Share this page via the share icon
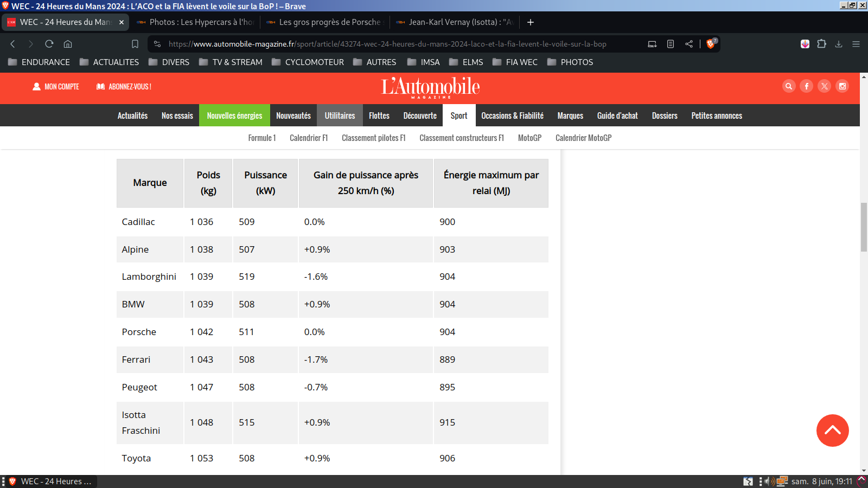The width and height of the screenshot is (868, 488). pos(689,44)
